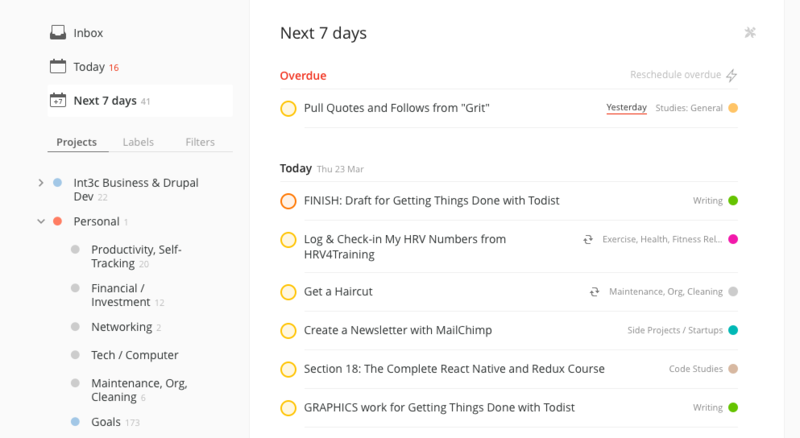Open the Filters tab

point(200,142)
